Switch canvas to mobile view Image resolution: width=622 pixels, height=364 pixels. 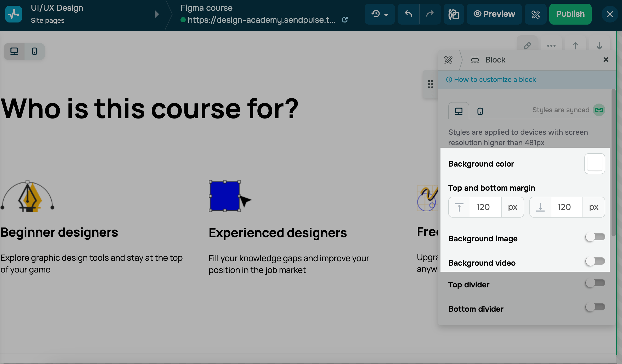tap(34, 51)
